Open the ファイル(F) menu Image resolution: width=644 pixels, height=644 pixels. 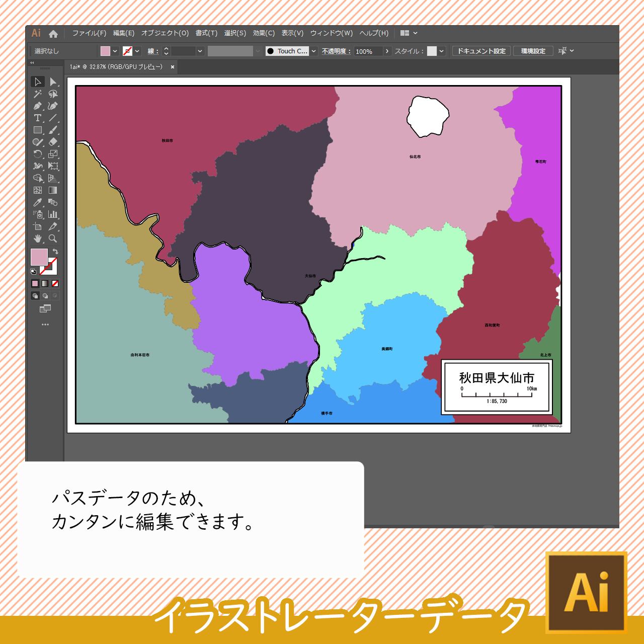(x=89, y=33)
